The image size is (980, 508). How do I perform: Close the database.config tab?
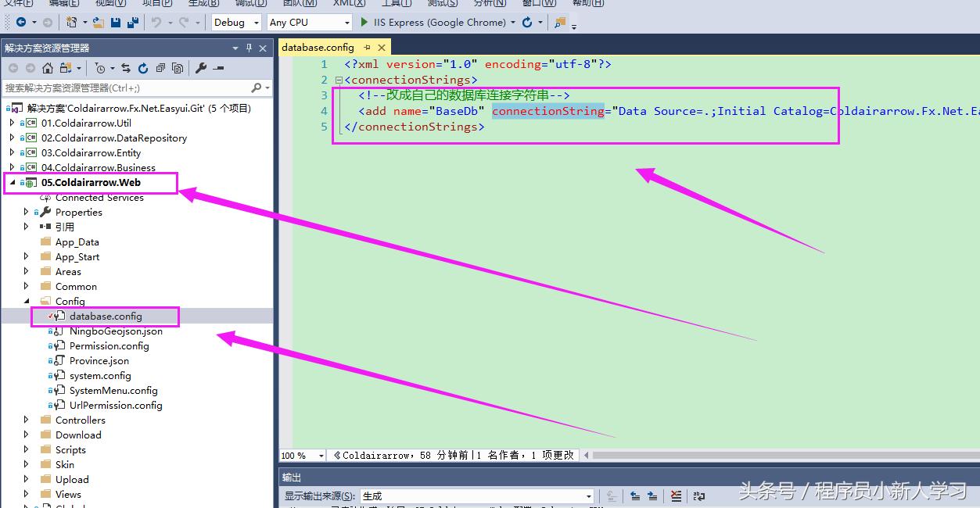(x=382, y=48)
